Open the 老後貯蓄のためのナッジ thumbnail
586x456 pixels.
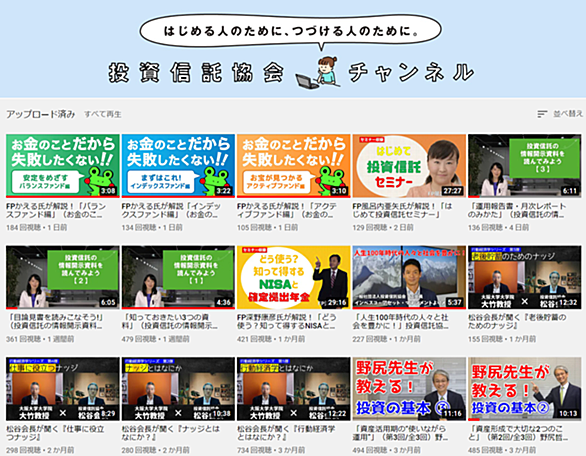[525, 277]
